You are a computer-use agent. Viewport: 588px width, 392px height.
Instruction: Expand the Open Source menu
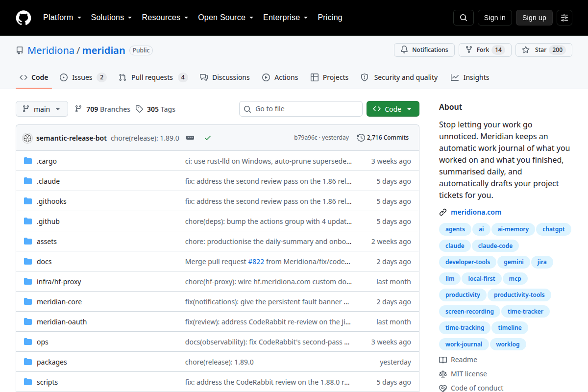225,18
